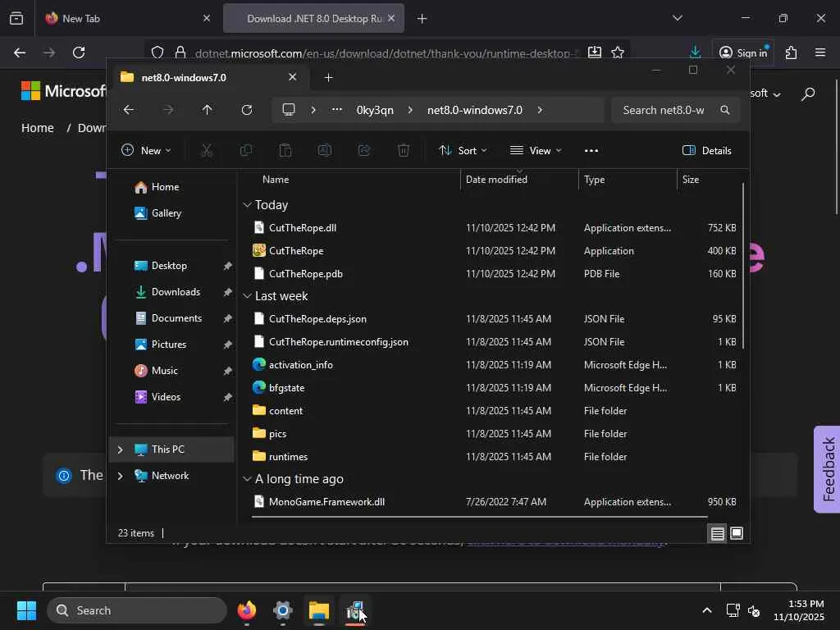Show hidden system tray icons
Image resolution: width=840 pixels, height=630 pixels.
tap(706, 610)
